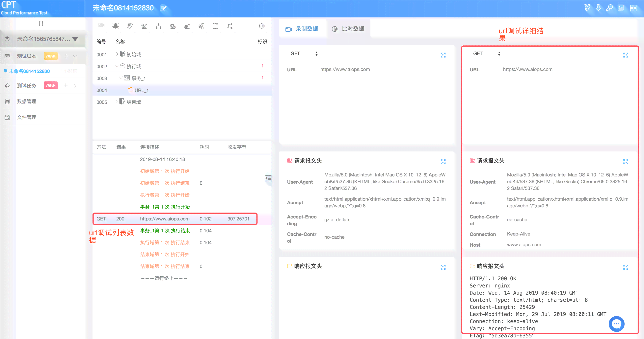
Task: Click the gear-on-cloud toolbar icon
Action: [173, 26]
